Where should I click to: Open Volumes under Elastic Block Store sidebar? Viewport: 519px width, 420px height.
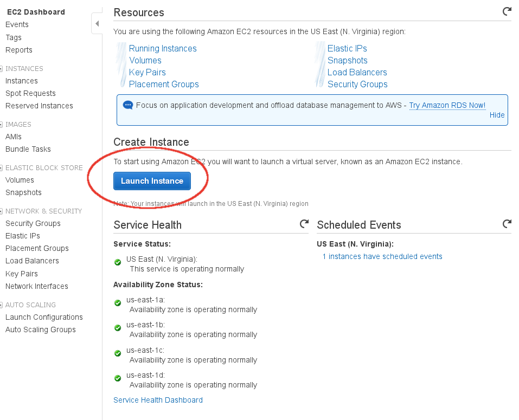(20, 180)
